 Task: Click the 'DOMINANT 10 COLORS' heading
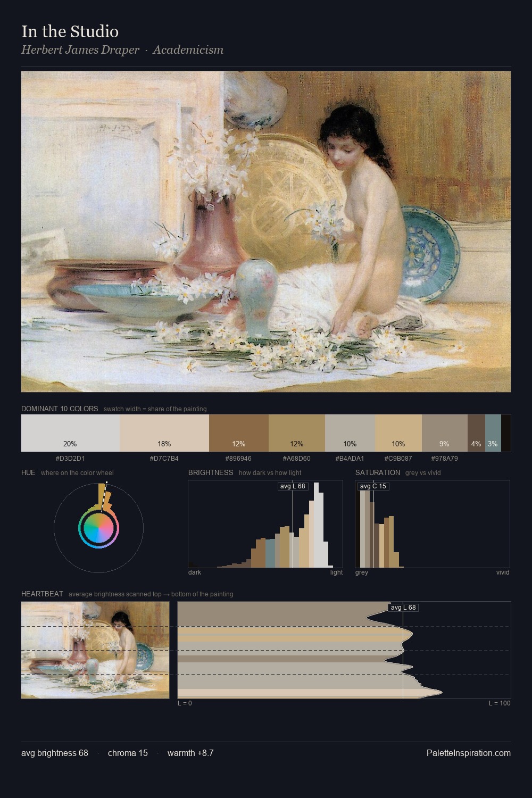point(60,409)
